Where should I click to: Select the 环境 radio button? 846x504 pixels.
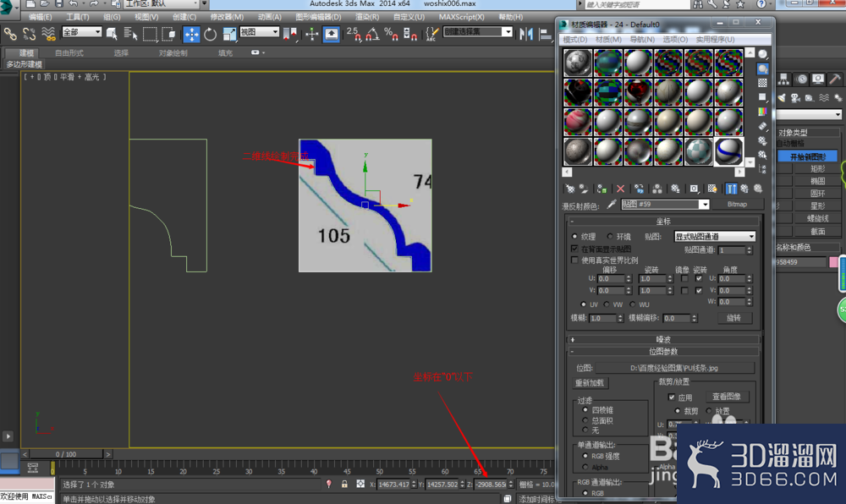[x=610, y=236]
